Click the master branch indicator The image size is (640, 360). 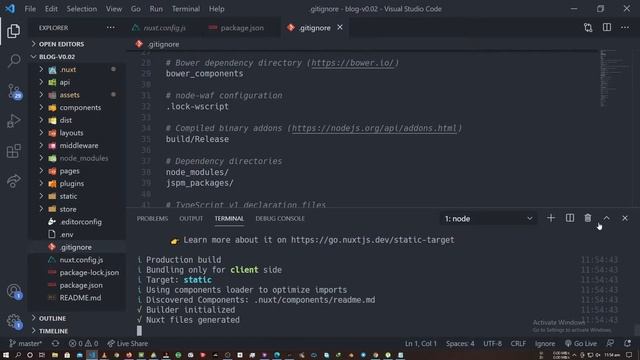click(x=25, y=343)
